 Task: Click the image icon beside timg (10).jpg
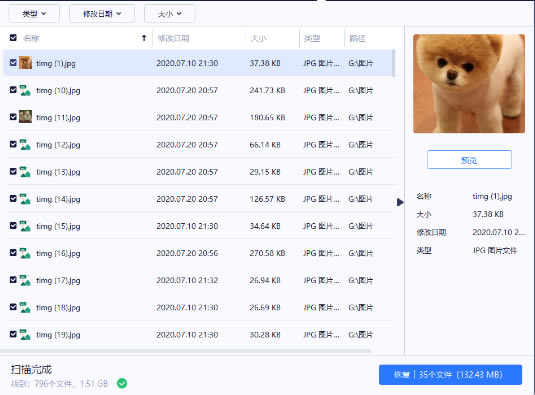(x=25, y=90)
